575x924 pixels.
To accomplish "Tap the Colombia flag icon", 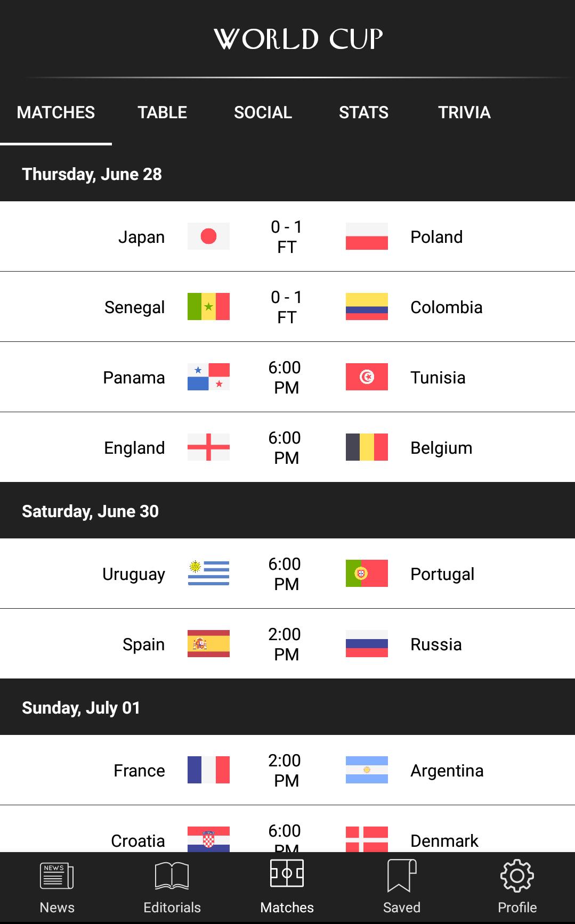I will coord(367,307).
